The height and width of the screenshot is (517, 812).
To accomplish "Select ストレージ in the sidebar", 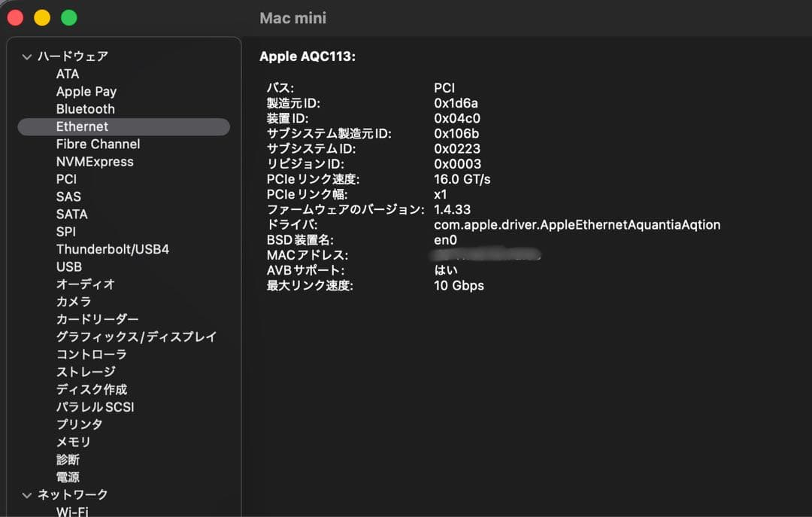I will [x=86, y=372].
